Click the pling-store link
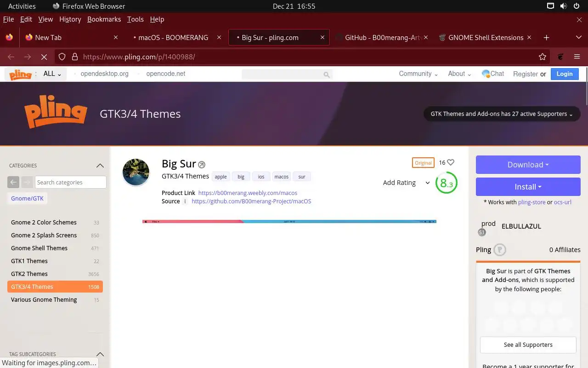 (531, 202)
